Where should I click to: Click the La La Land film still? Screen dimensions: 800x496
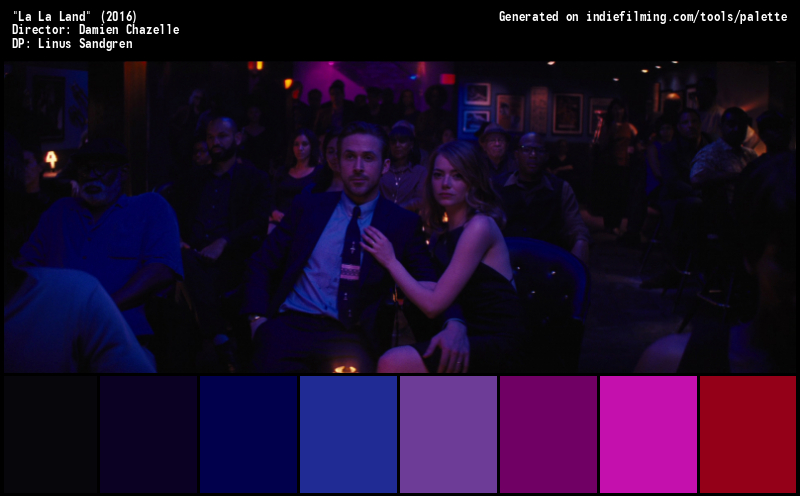coord(400,217)
